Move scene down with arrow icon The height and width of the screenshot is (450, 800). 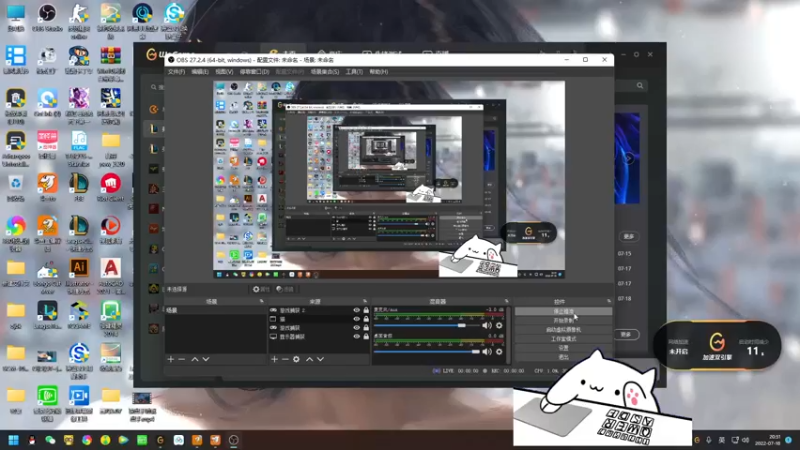click(x=206, y=359)
